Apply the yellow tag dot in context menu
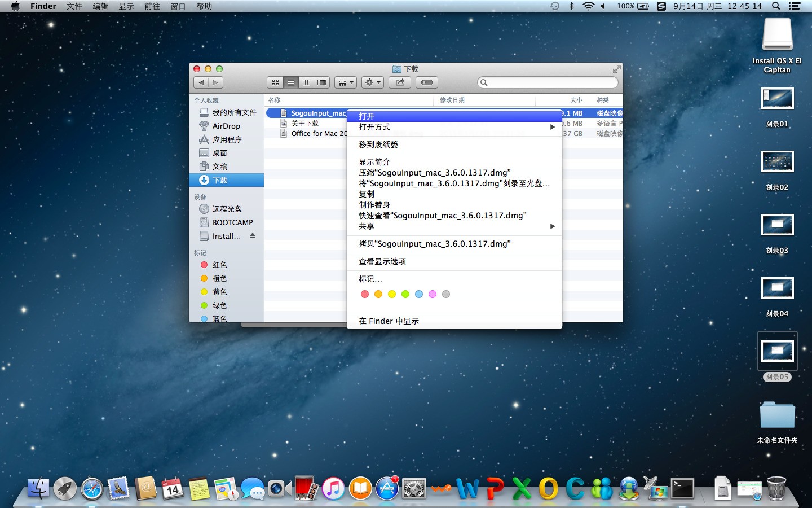This screenshot has height=508, width=812. (392, 294)
